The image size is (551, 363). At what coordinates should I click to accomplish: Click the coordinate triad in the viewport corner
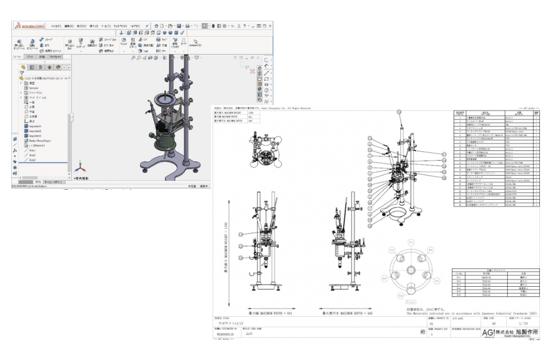click(80, 167)
